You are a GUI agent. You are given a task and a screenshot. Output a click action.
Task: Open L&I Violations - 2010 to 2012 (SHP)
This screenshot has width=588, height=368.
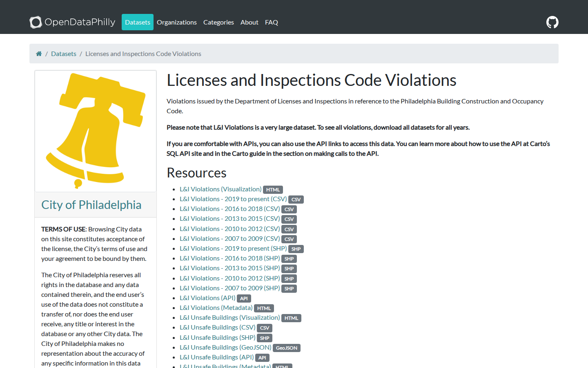coord(230,278)
